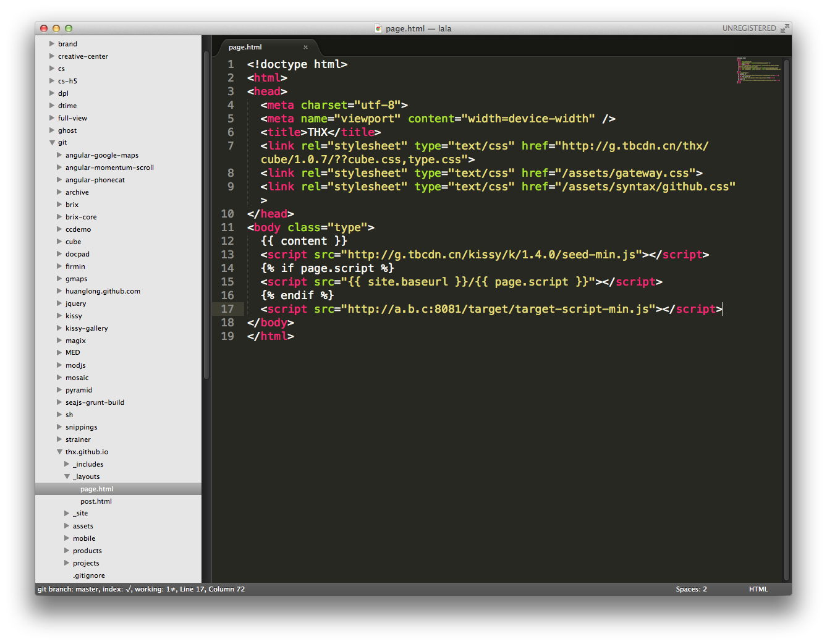Click the UNREGISTERED label in title bar
Screen dimensions: 827x644
[749, 28]
